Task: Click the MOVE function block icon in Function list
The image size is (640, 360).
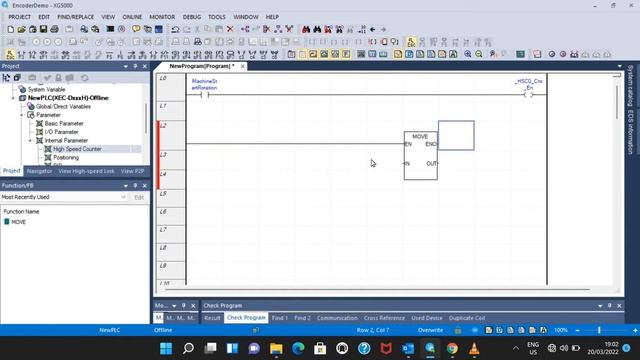Action: pos(7,222)
